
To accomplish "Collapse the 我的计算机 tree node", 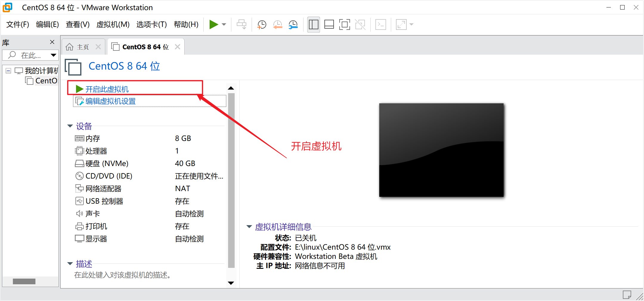I will click(x=8, y=71).
